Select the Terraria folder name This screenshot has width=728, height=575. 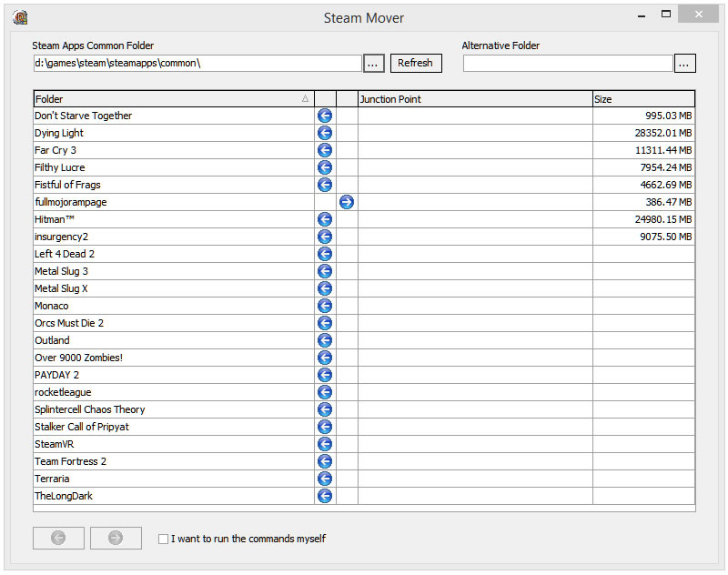[x=52, y=479]
